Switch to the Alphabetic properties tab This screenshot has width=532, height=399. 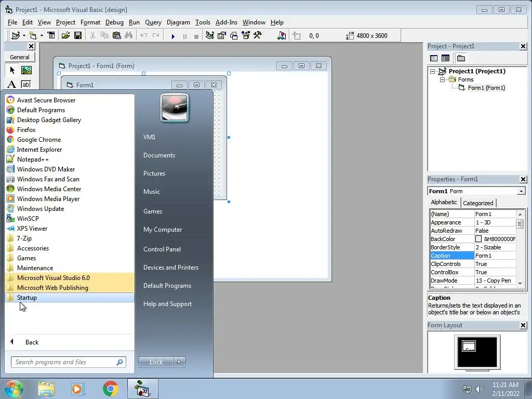pos(444,202)
